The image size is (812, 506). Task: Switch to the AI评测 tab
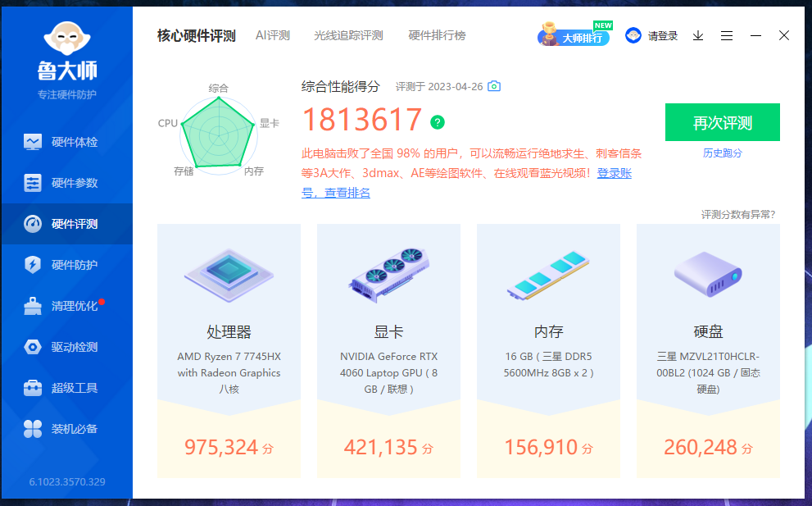pos(272,36)
